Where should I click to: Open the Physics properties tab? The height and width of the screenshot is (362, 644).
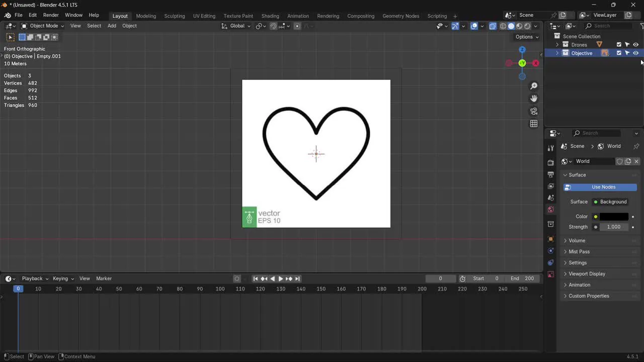pyautogui.click(x=550, y=251)
